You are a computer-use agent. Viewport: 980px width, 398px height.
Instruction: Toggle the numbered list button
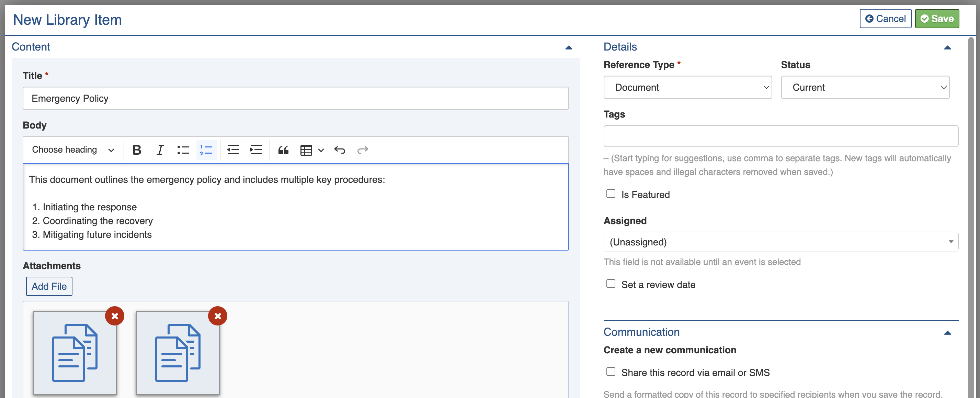point(206,150)
